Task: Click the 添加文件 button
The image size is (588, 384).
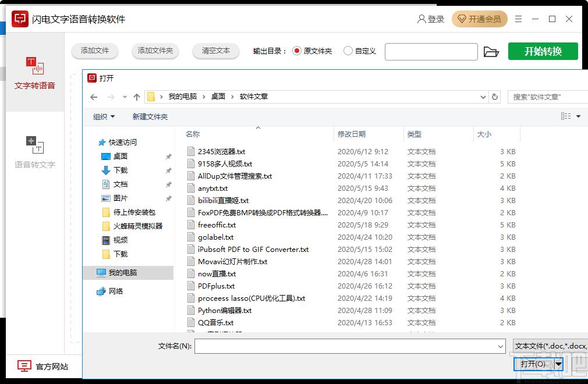Action: pos(95,51)
